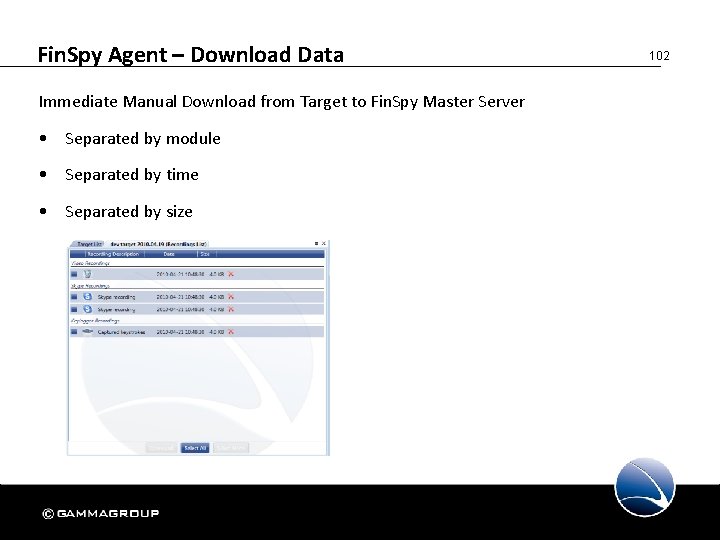720x540 pixels.
Task: Click the keylogger keyboard icon
Action: pyautogui.click(x=87, y=332)
